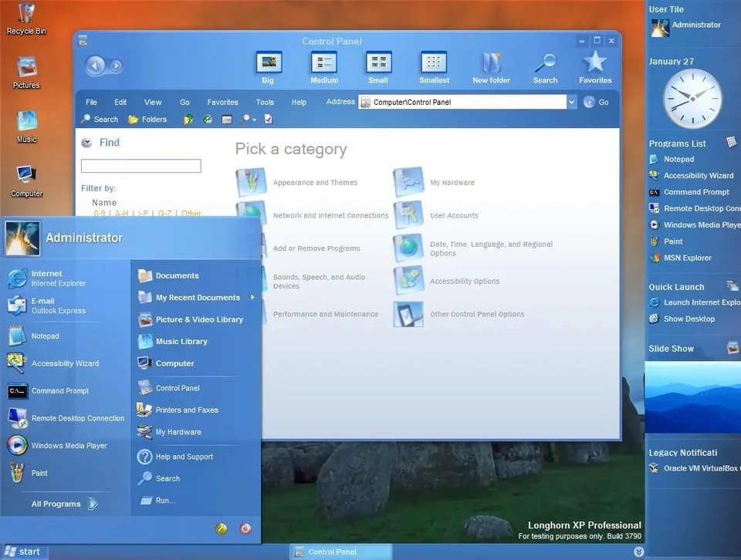This screenshot has height=560, width=741.
Task: Select Control Panel in the Start menu
Action: pos(169,388)
